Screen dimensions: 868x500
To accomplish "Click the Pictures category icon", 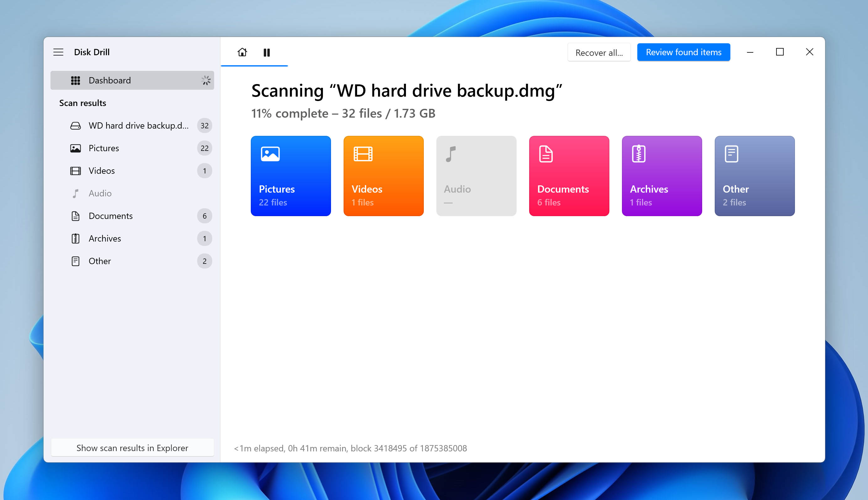I will pyautogui.click(x=270, y=154).
